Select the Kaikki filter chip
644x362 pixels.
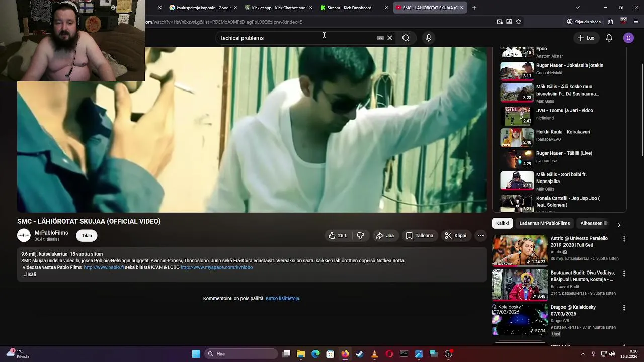tap(502, 223)
